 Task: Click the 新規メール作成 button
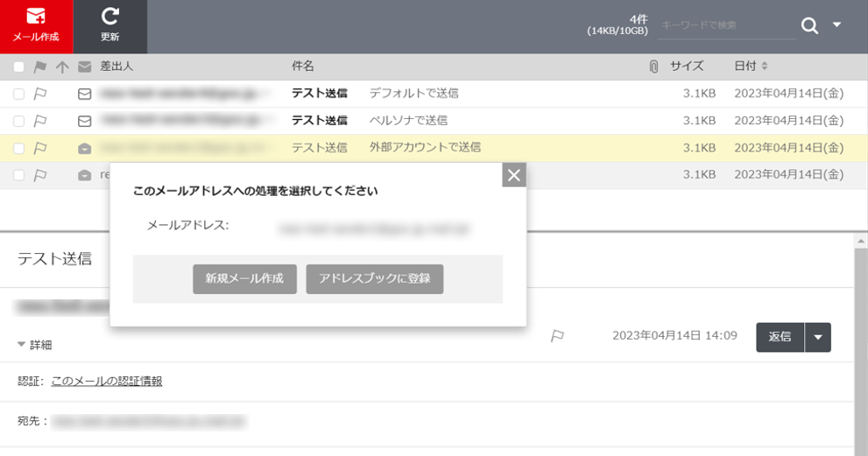point(244,278)
